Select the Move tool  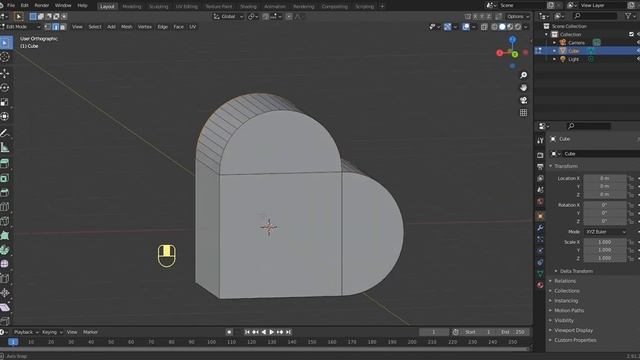(5, 73)
